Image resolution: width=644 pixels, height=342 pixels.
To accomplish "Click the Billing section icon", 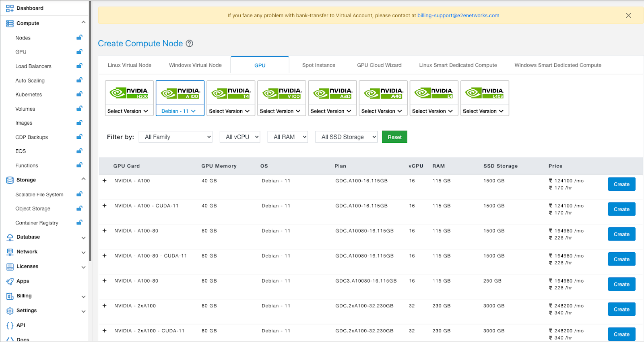I will click(10, 296).
